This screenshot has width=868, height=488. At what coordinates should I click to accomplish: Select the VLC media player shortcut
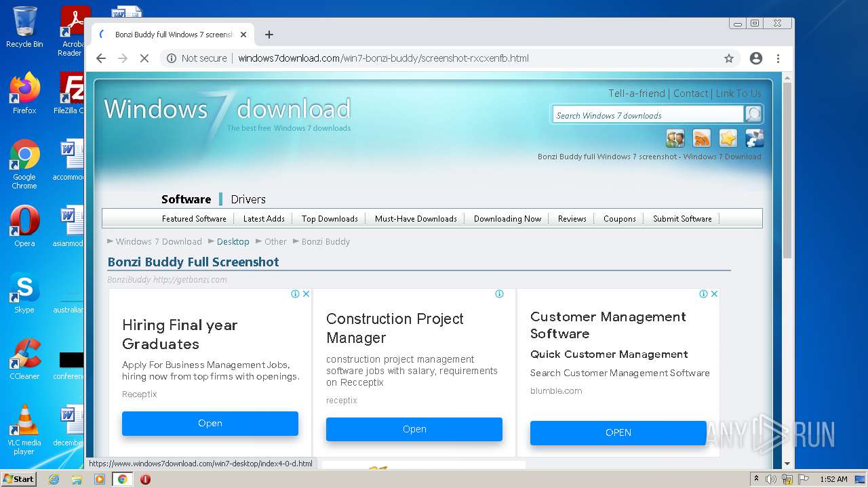coord(24,430)
